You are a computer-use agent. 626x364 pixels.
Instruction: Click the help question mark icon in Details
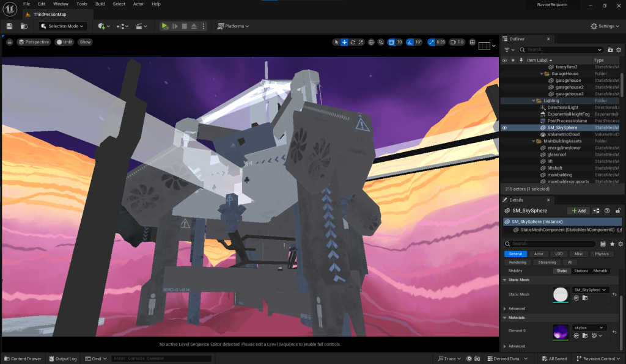[607, 211]
